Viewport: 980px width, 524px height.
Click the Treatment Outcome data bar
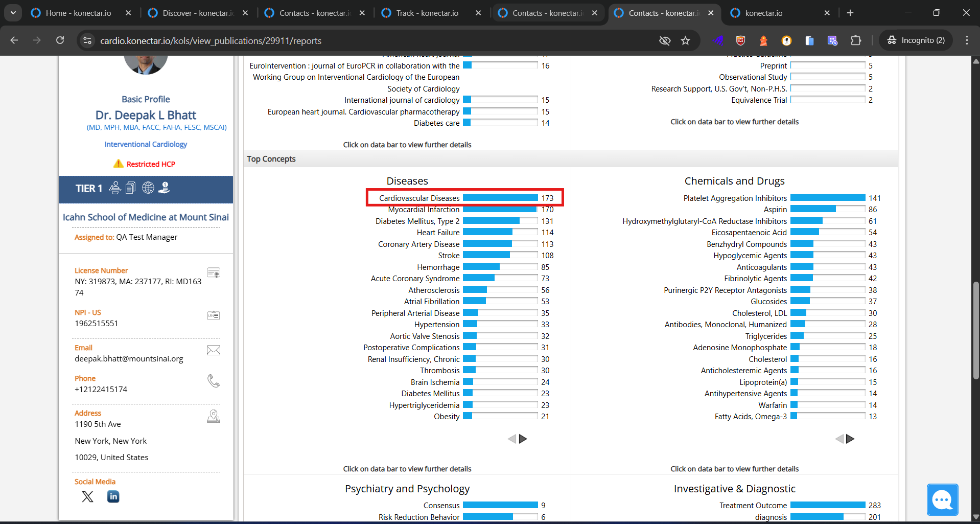tap(828, 505)
